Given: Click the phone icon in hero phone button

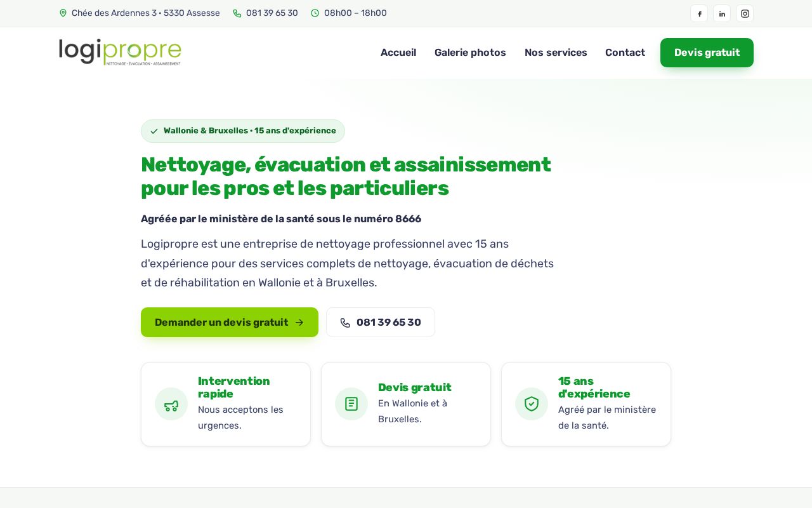Looking at the screenshot, I should 345,323.
